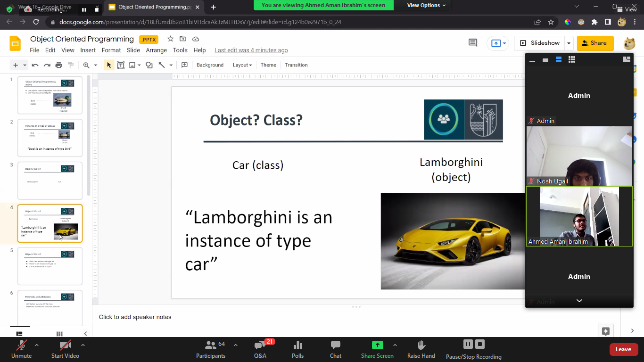
Task: Open the line type dropdown arrow
Action: (171, 66)
